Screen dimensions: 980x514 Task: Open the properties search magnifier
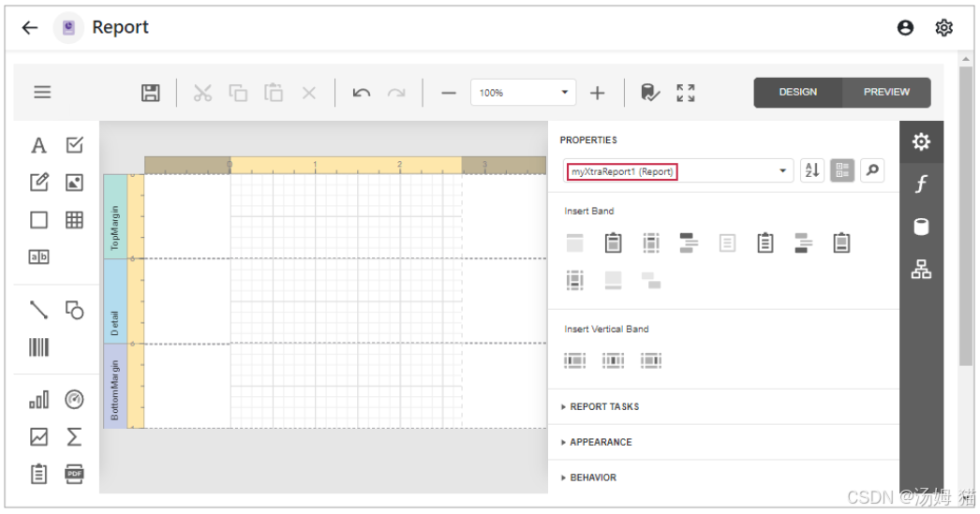click(872, 169)
